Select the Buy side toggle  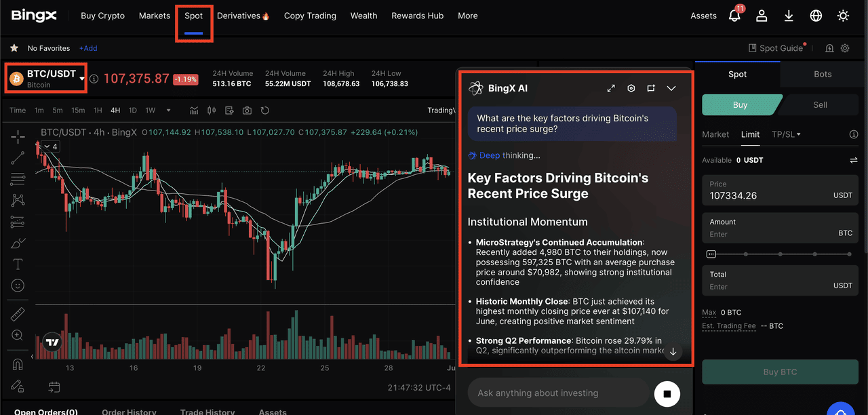(741, 104)
